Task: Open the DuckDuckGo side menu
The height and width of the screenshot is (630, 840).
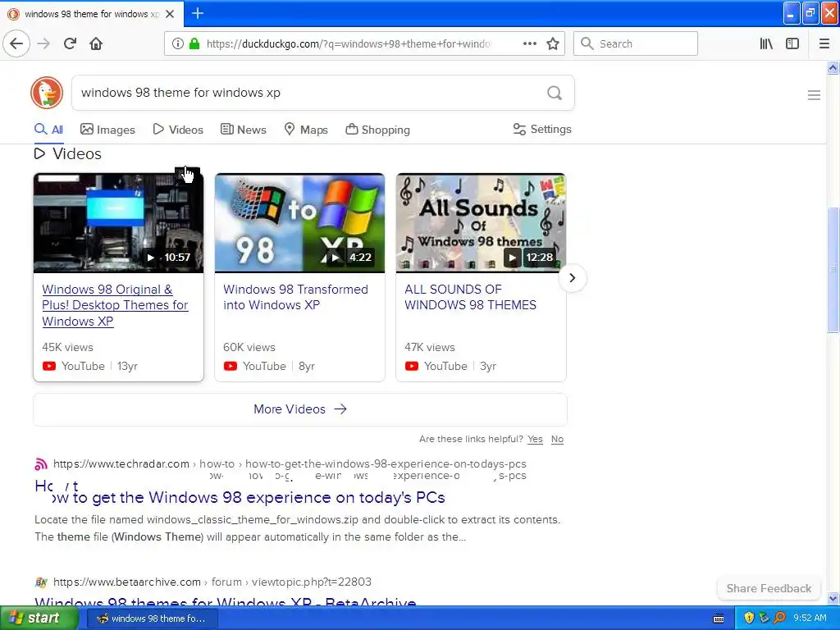Action: 814,95
